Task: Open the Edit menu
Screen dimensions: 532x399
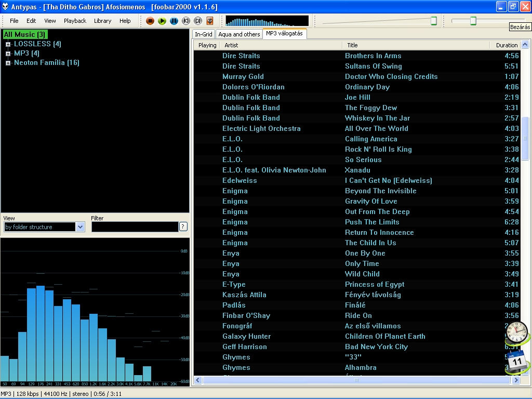Action: 31,21
